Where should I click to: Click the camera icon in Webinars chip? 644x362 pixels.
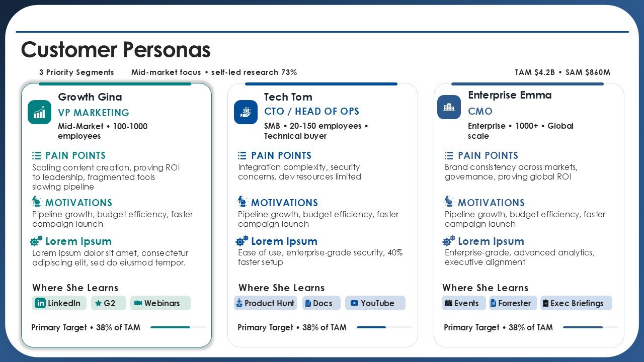[138, 303]
